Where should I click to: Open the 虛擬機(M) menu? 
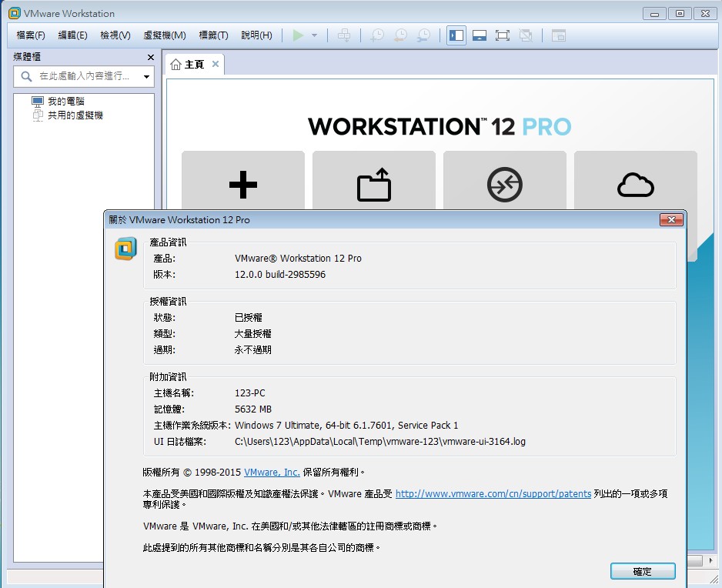point(165,35)
